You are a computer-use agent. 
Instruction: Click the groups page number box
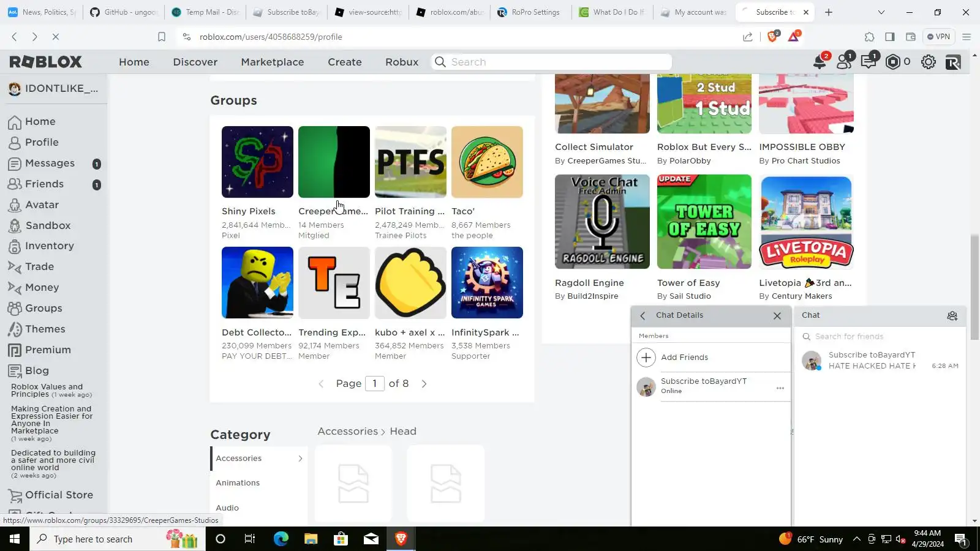(375, 384)
